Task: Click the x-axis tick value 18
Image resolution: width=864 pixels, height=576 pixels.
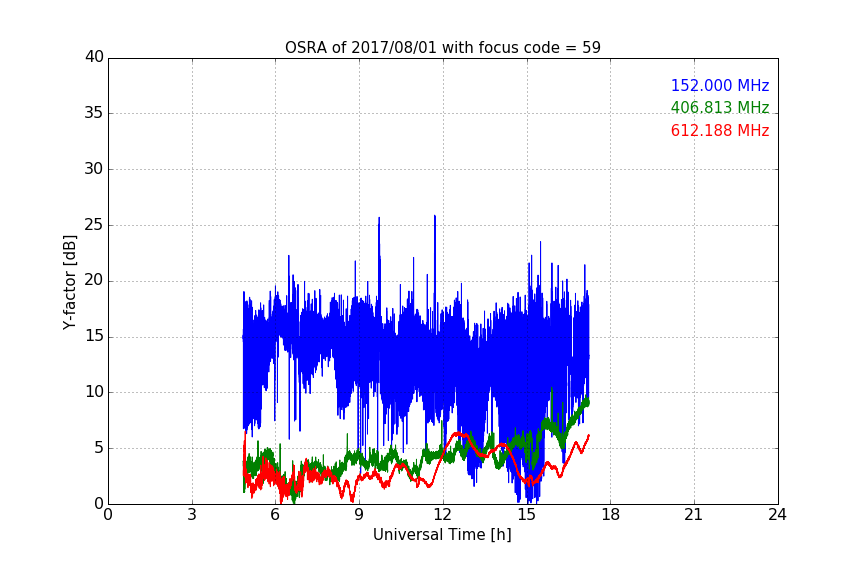Action: coord(611,515)
